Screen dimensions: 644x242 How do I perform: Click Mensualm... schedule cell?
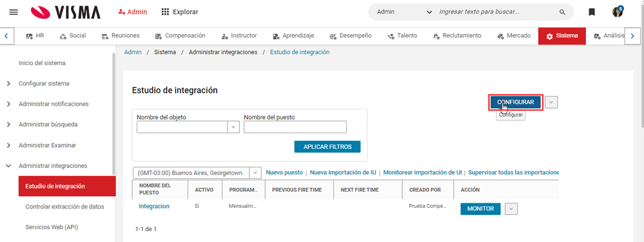tap(242, 207)
